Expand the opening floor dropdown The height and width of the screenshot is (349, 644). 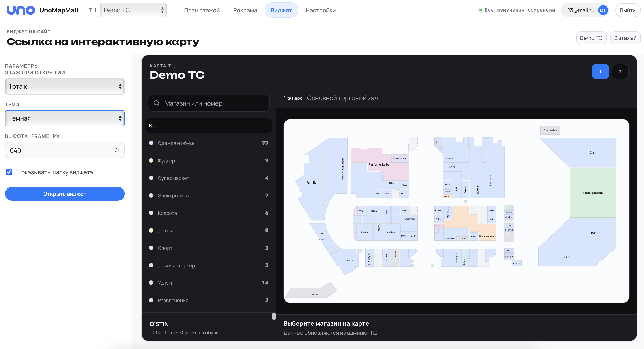pyautogui.click(x=65, y=86)
